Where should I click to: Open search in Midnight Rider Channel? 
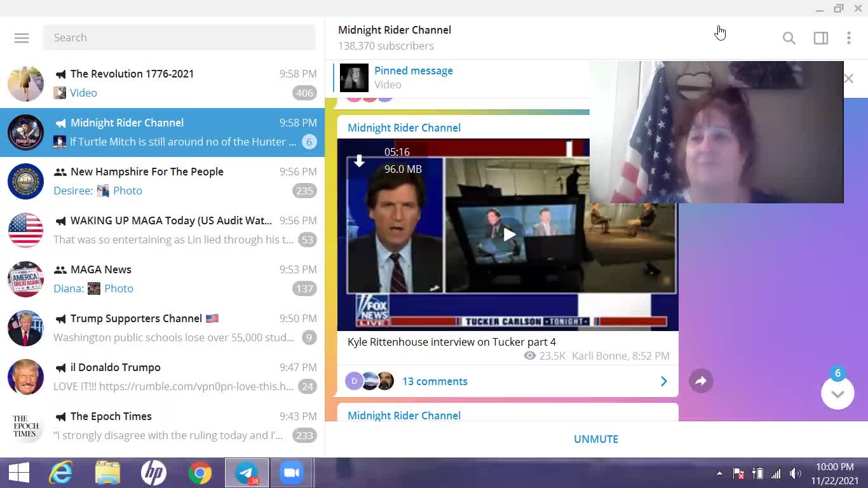click(x=789, y=38)
